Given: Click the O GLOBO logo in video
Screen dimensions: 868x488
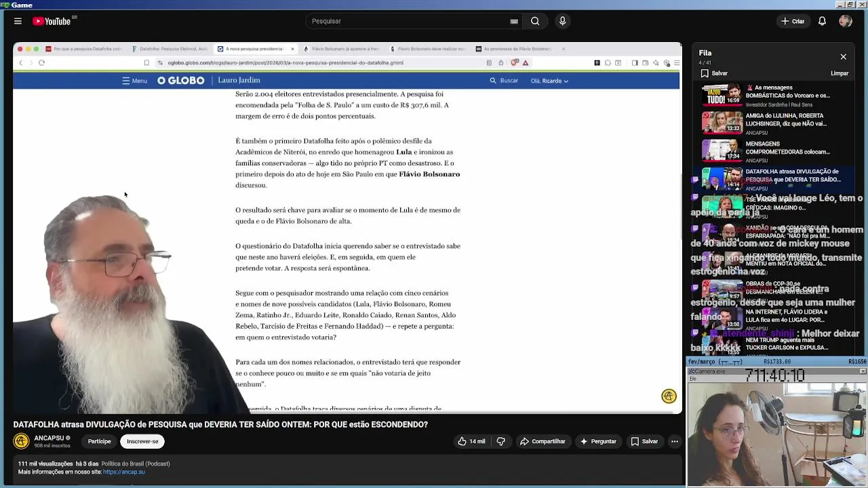Looking at the screenshot, I should pyautogui.click(x=180, y=81).
